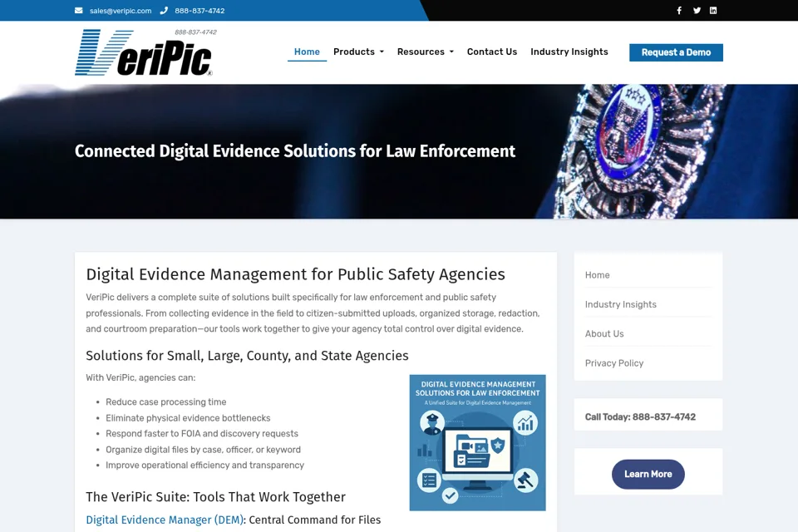
Task: Call 888-837-4742 from the top bar
Action: coord(199,11)
